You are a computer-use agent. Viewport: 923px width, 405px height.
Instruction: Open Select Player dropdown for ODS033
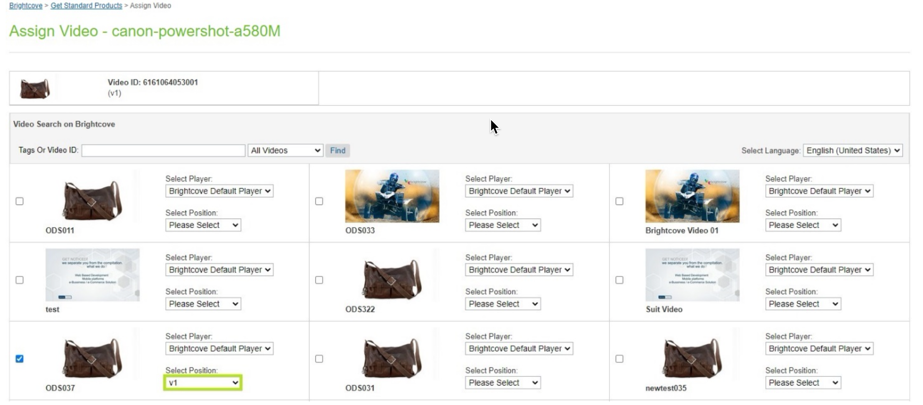point(518,191)
